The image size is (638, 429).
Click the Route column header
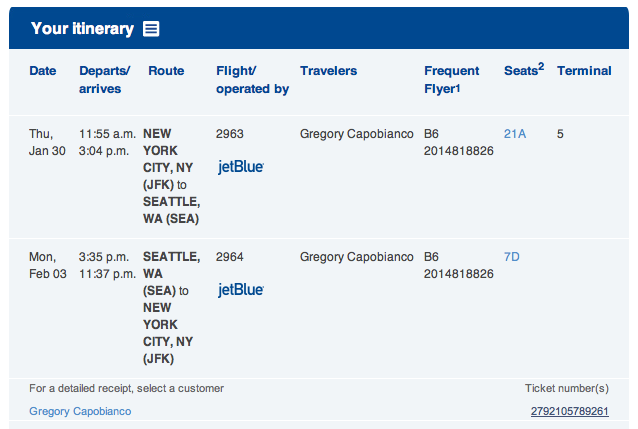coord(166,71)
